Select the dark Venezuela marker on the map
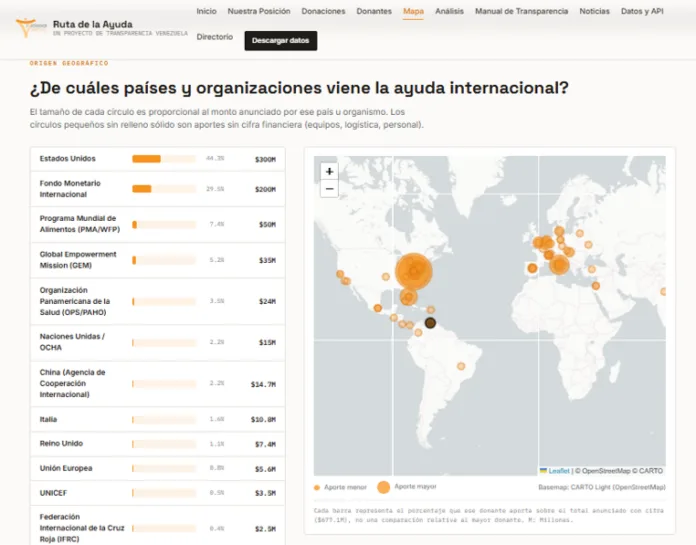The width and height of the screenshot is (696, 545). tap(430, 323)
